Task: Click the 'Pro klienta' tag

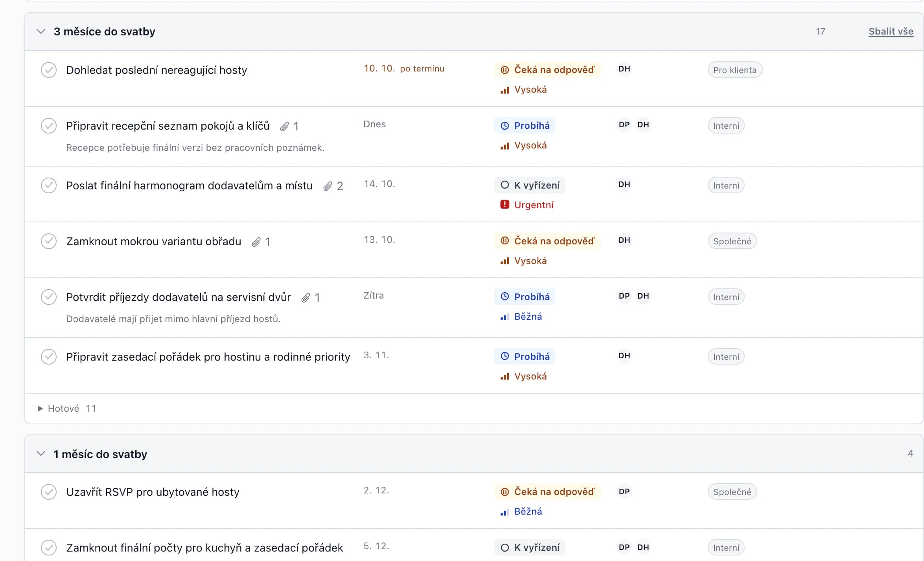Action: (x=735, y=70)
